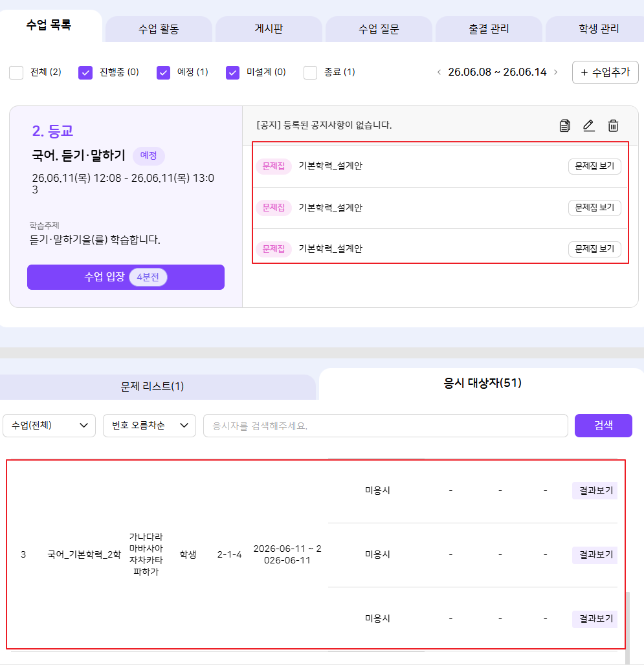Click the 학생 role cell
The height and width of the screenshot is (665, 644).
click(x=188, y=554)
